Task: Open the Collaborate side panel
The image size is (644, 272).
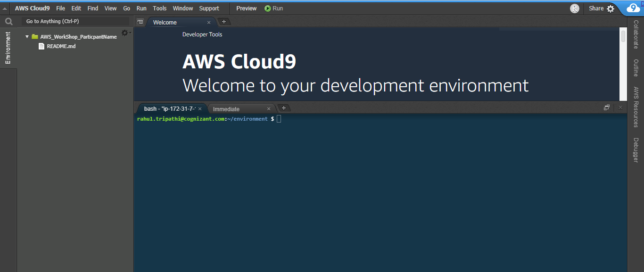Action: 636,34
